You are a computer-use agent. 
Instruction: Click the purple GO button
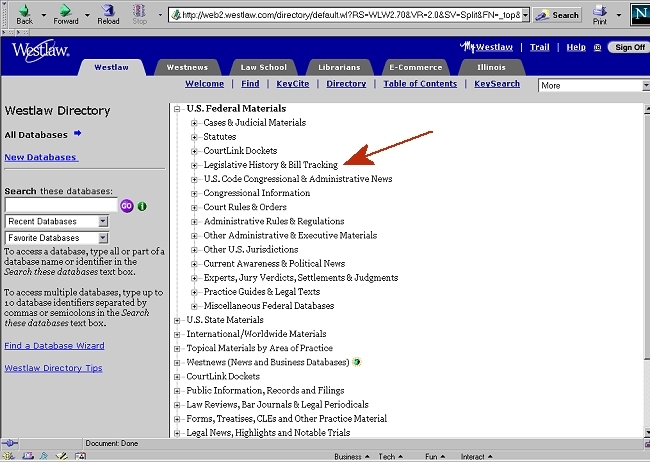(x=127, y=206)
